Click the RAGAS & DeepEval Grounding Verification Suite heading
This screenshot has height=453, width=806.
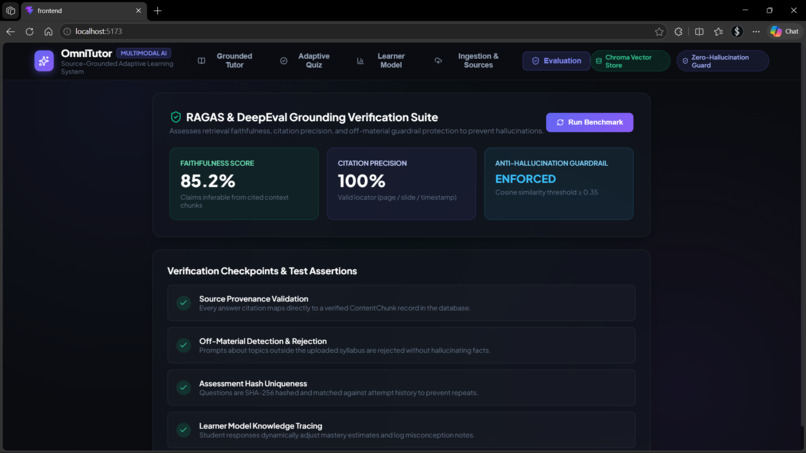pyautogui.click(x=312, y=117)
